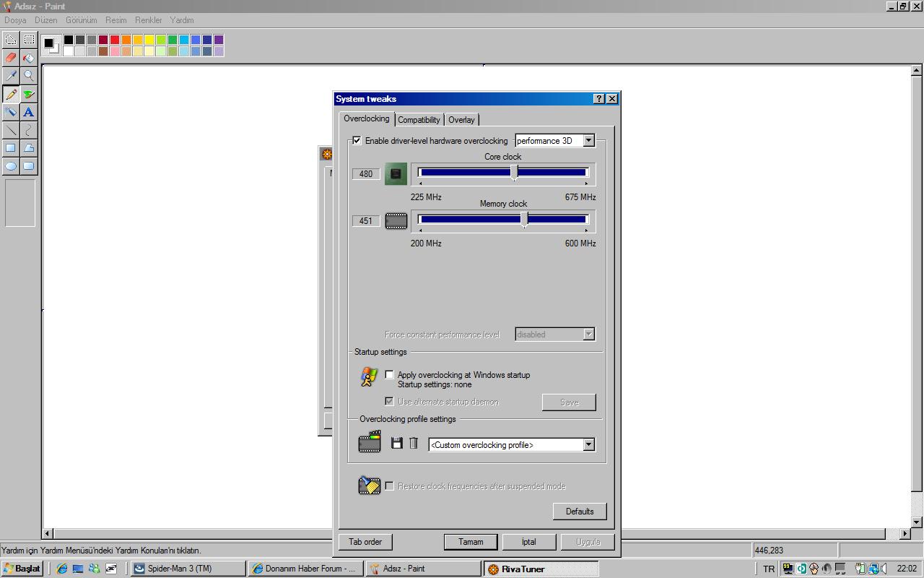The width and height of the screenshot is (924, 578).
Task: Click the 22:02 system clock
Action: (x=907, y=569)
